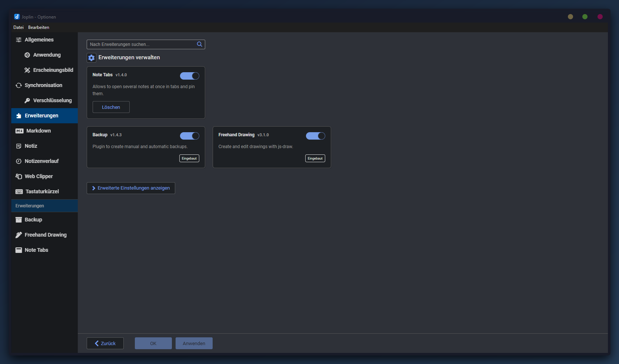Select the Verschlüsselung key icon

coord(27,100)
